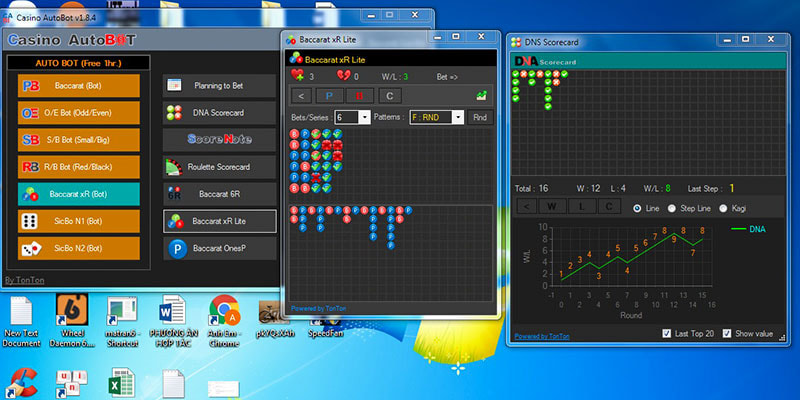Click the blue P (Player) button

pos(329,96)
